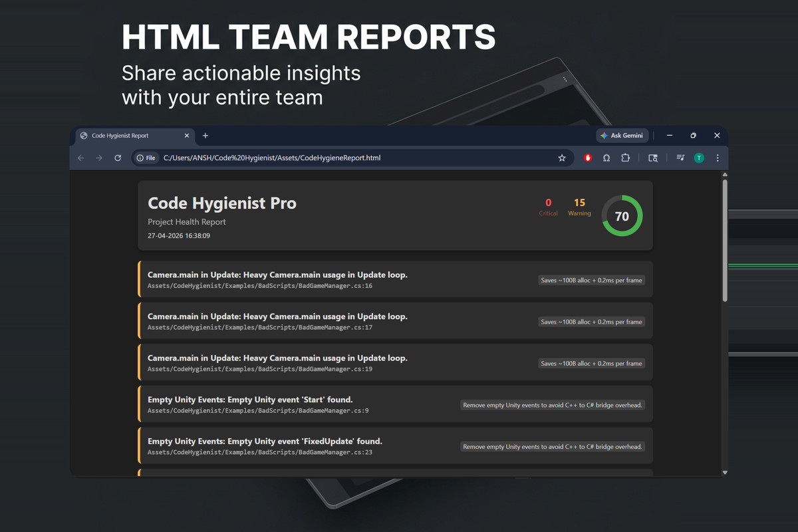Open the tab search icon in toolbar
The width and height of the screenshot is (798, 532).
(x=653, y=158)
